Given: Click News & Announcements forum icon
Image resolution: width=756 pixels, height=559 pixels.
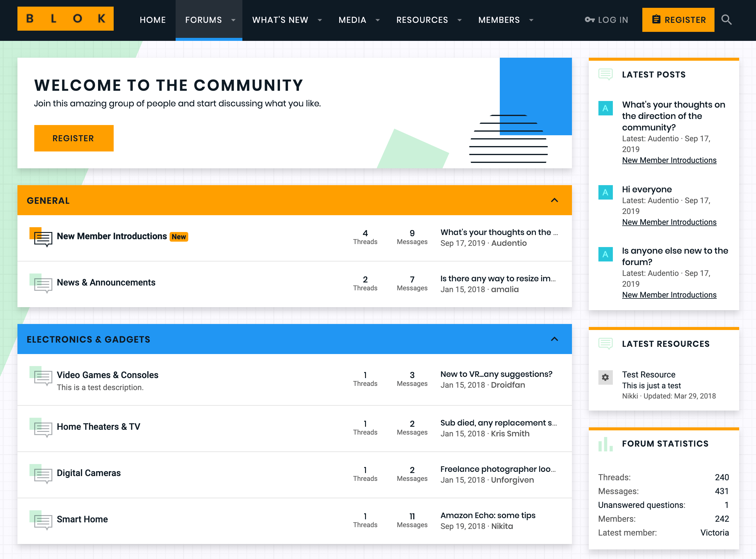Looking at the screenshot, I should 42,284.
